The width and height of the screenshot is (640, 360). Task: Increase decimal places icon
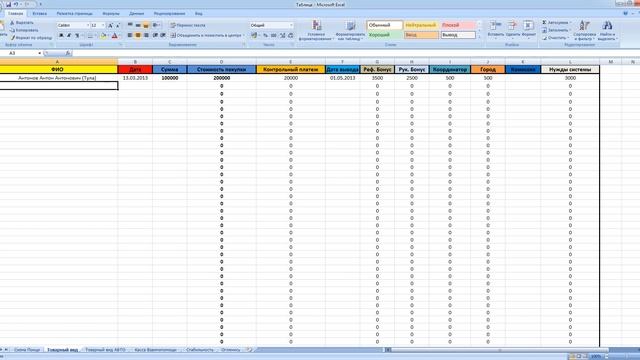tap(282, 36)
